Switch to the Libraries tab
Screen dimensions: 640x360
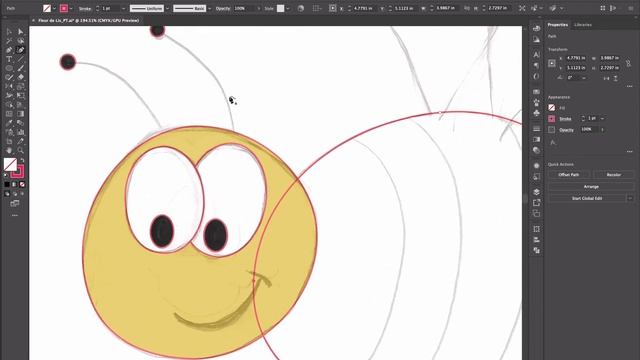coord(583,25)
